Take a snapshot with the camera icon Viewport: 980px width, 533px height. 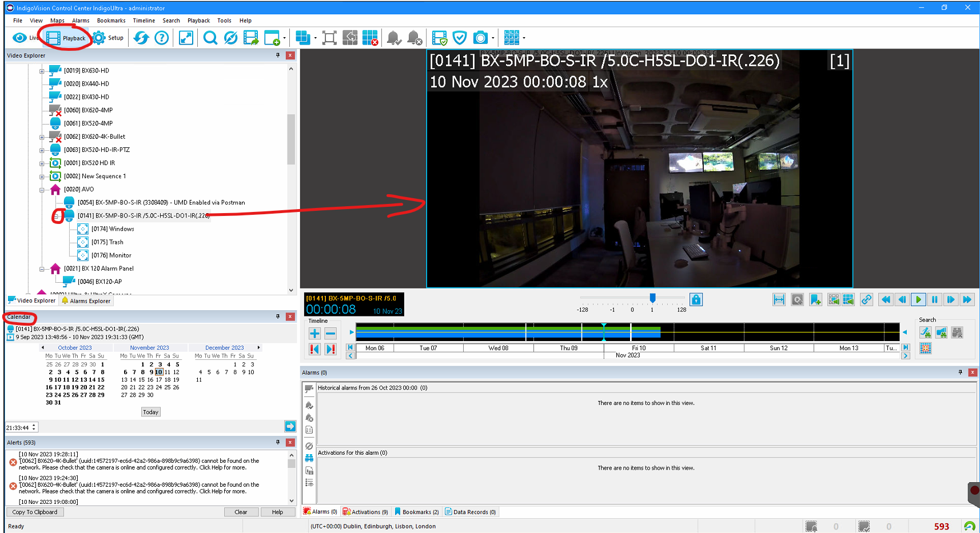coord(479,37)
